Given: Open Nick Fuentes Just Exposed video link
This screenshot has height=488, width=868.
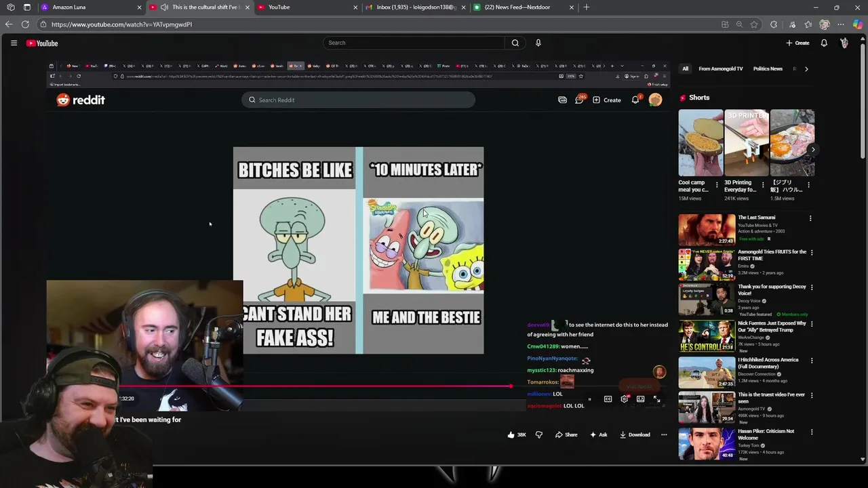Looking at the screenshot, I should point(772,327).
